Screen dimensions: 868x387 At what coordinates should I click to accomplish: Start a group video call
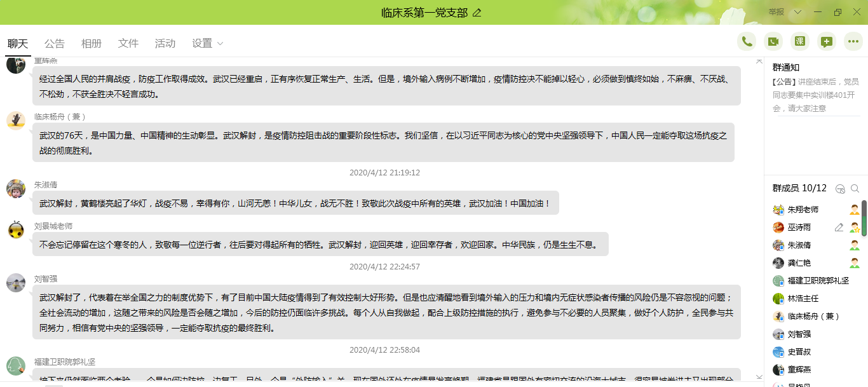click(773, 42)
